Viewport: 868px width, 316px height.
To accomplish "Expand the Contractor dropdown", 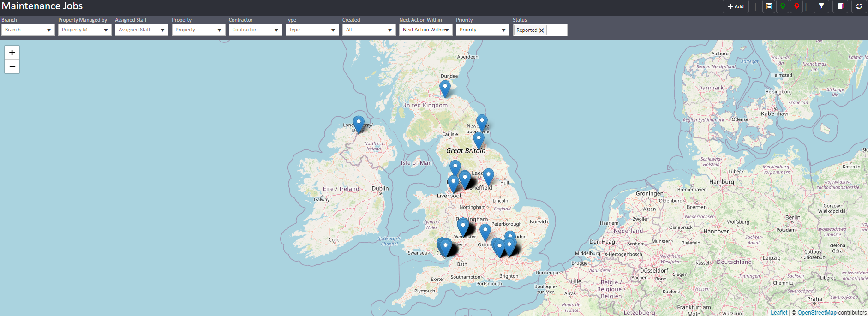I will tap(255, 30).
